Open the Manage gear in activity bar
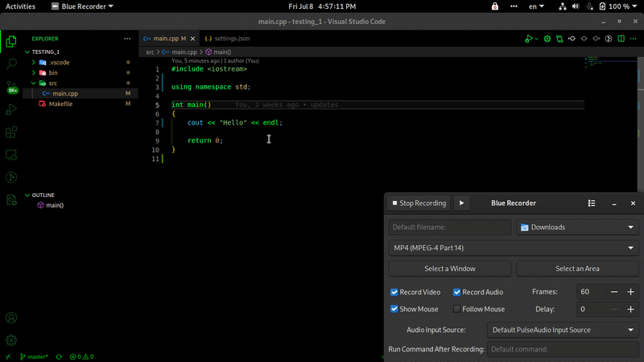Viewport: 644px width, 362px height. tap(11, 340)
